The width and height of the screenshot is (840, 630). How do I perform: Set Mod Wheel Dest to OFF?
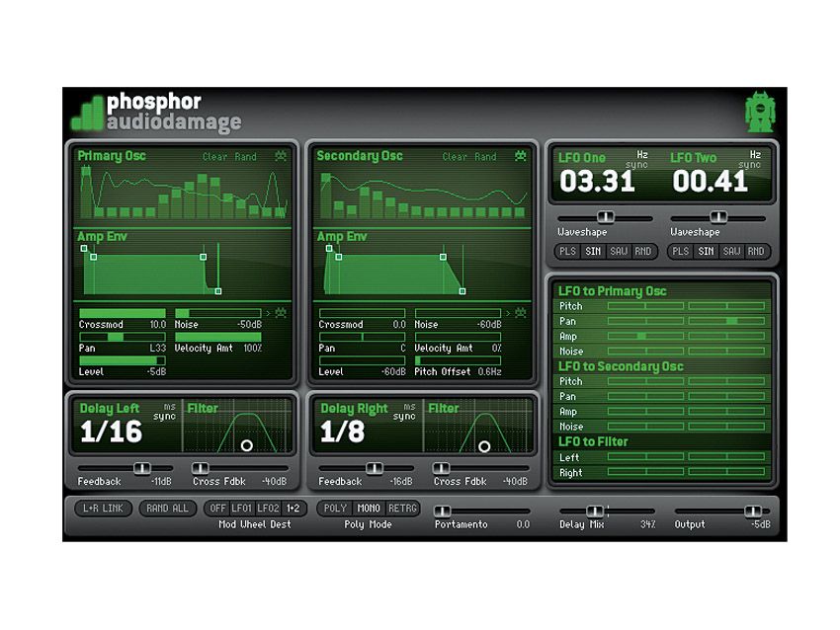coord(217,508)
